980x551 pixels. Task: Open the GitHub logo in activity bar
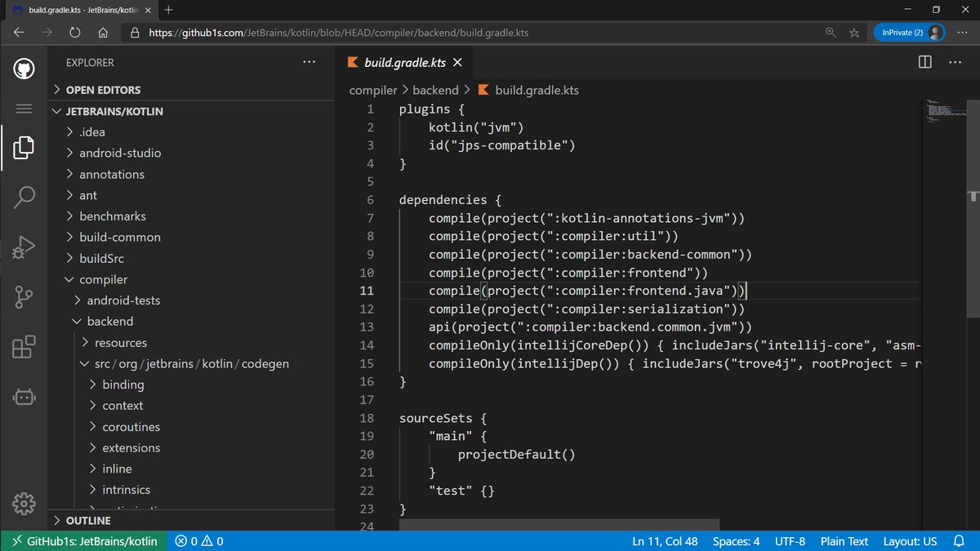tap(24, 69)
